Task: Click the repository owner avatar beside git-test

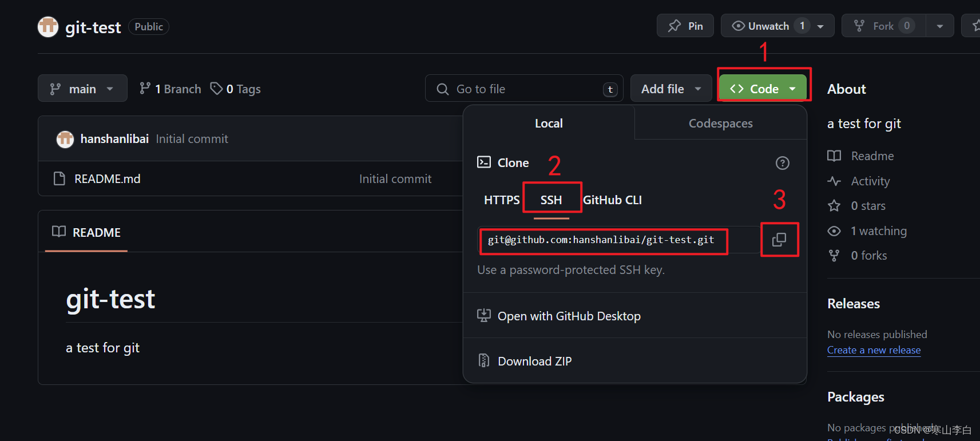Action: 48,26
